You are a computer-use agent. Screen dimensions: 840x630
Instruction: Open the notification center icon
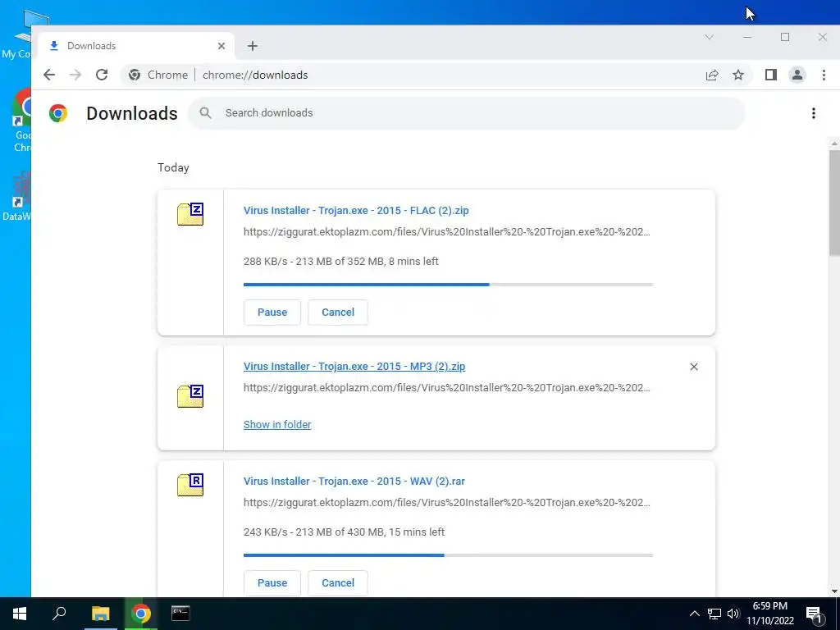coord(814,614)
